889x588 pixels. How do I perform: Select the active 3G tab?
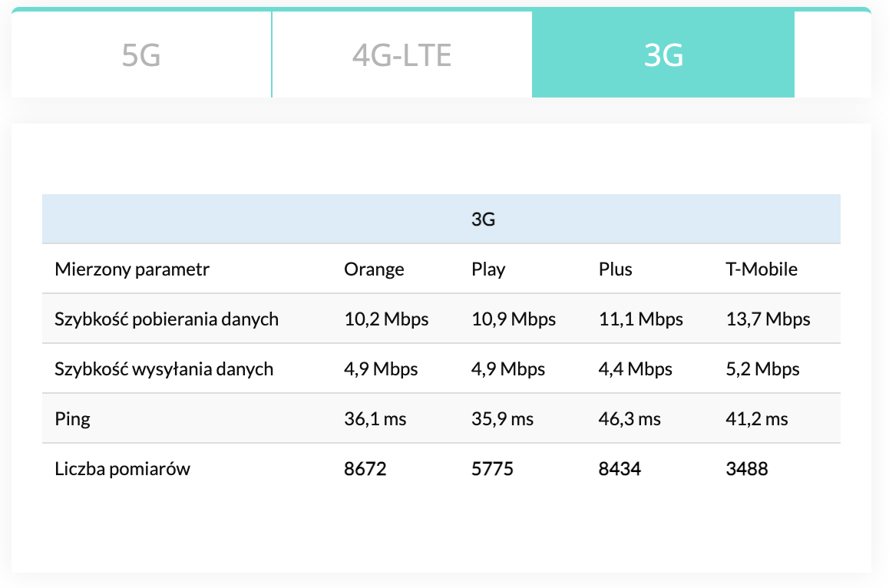click(663, 55)
